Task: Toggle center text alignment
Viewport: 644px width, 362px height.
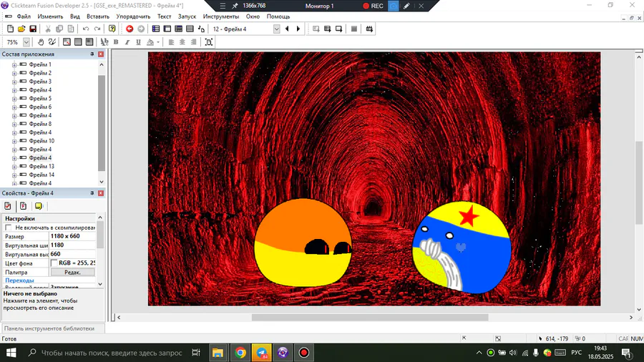Action: [182, 42]
